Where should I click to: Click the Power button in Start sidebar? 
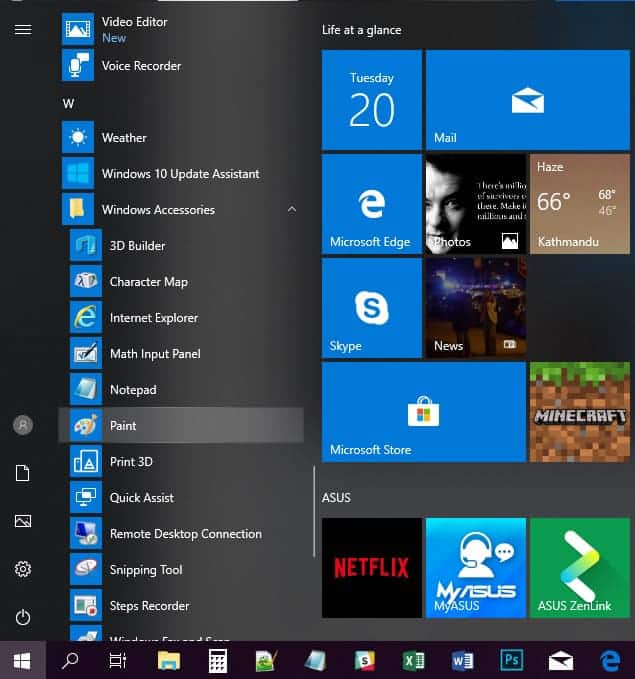pyautogui.click(x=23, y=617)
